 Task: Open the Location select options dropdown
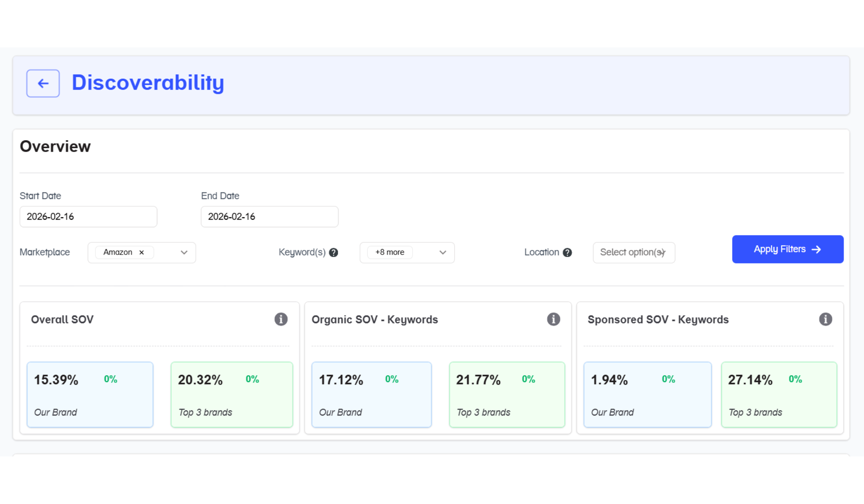633,252
